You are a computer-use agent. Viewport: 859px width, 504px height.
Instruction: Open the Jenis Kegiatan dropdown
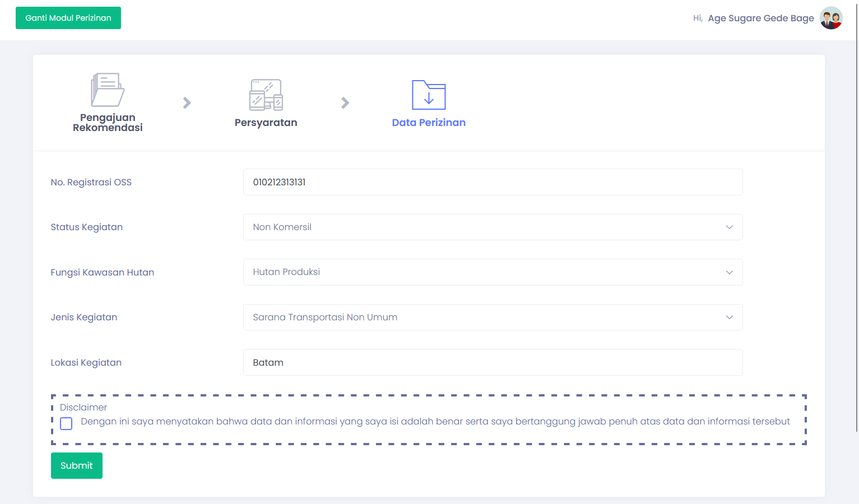tap(493, 318)
